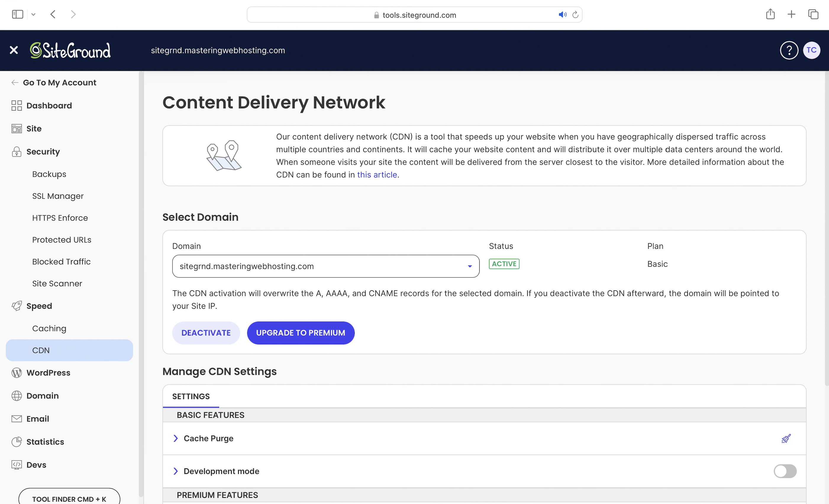Switch to the SETTINGS tab
This screenshot has height=504, width=829.
(x=191, y=396)
